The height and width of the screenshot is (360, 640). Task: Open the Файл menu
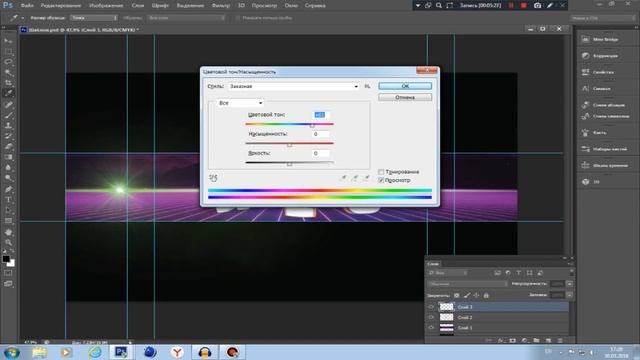[x=27, y=5]
